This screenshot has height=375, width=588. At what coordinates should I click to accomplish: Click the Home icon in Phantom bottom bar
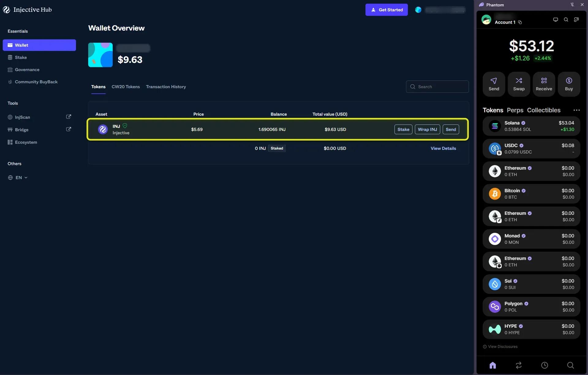[x=493, y=365]
